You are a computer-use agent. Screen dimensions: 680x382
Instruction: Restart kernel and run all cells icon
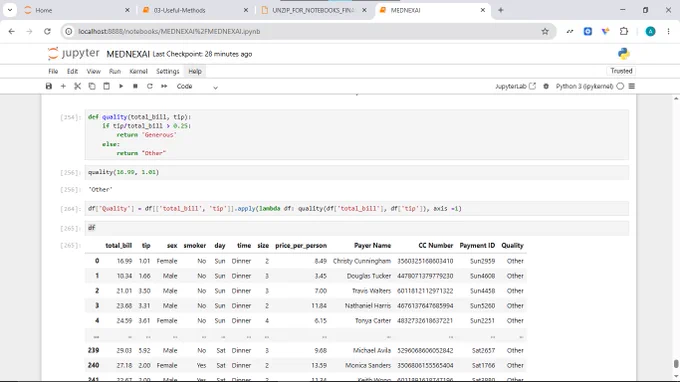coord(164,86)
